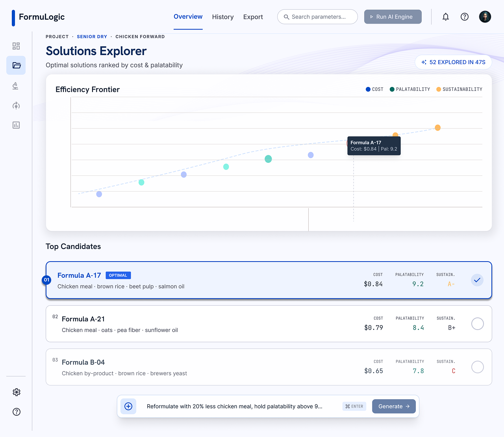Click sustainability grade C
The width and height of the screenshot is (504, 437).
(454, 371)
